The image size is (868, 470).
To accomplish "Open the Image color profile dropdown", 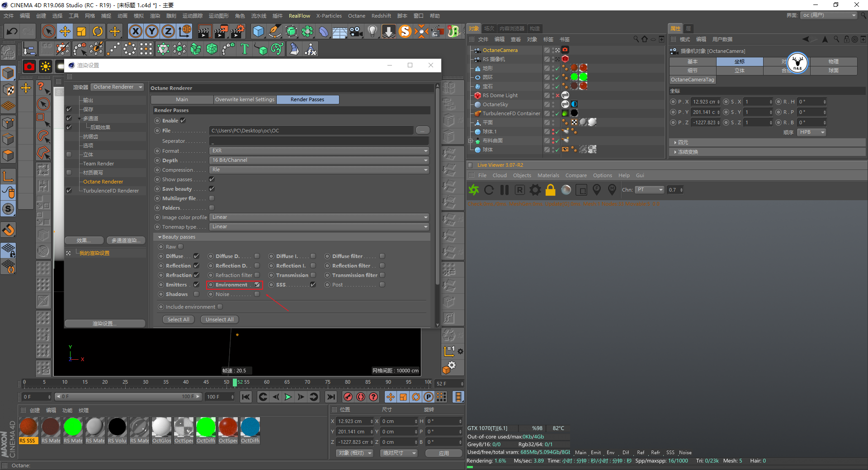I will point(320,217).
